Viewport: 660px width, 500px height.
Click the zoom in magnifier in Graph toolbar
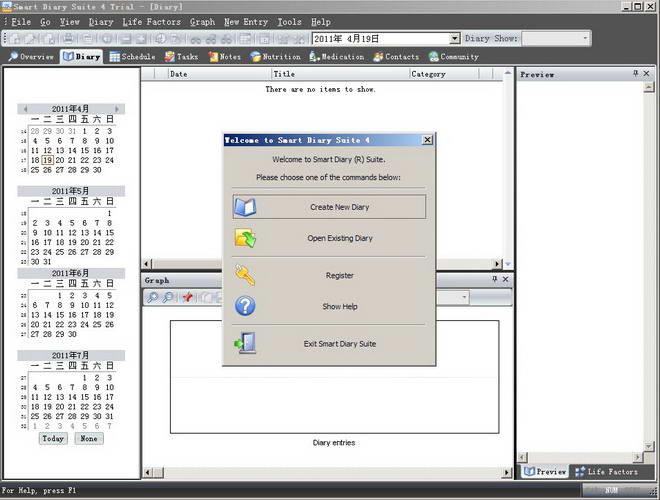tap(152, 298)
